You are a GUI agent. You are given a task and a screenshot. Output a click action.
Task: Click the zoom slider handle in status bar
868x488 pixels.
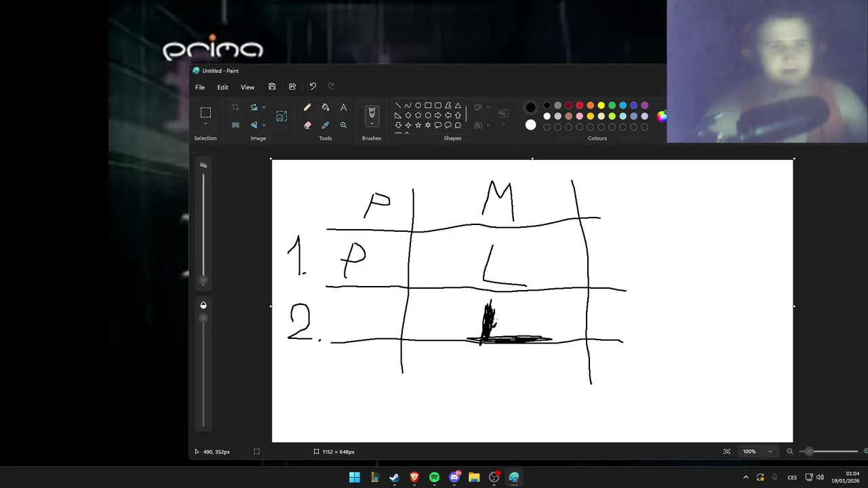click(809, 451)
